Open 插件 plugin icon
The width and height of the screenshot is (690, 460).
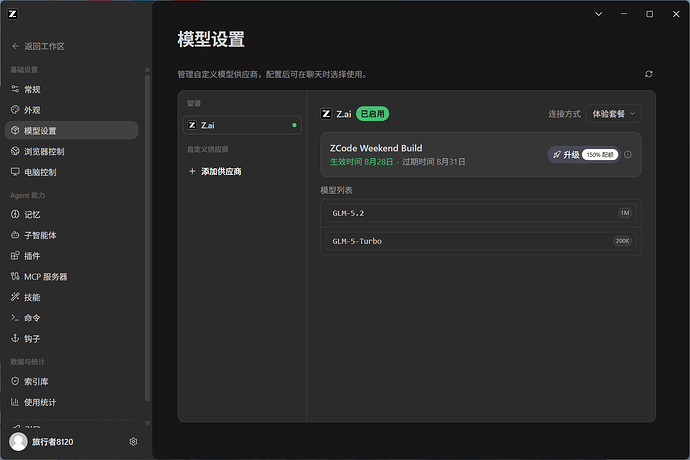point(15,256)
